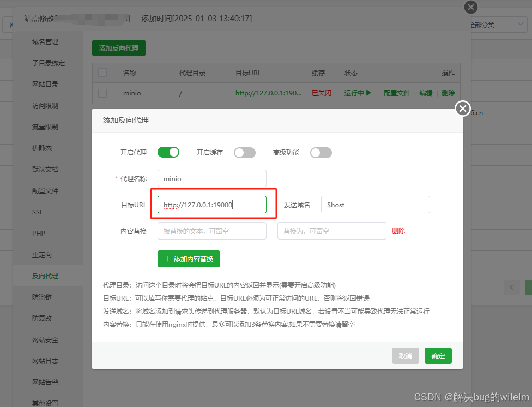
Task: Close the 添加反向代理 dialog with X icon
Action: pos(462,109)
